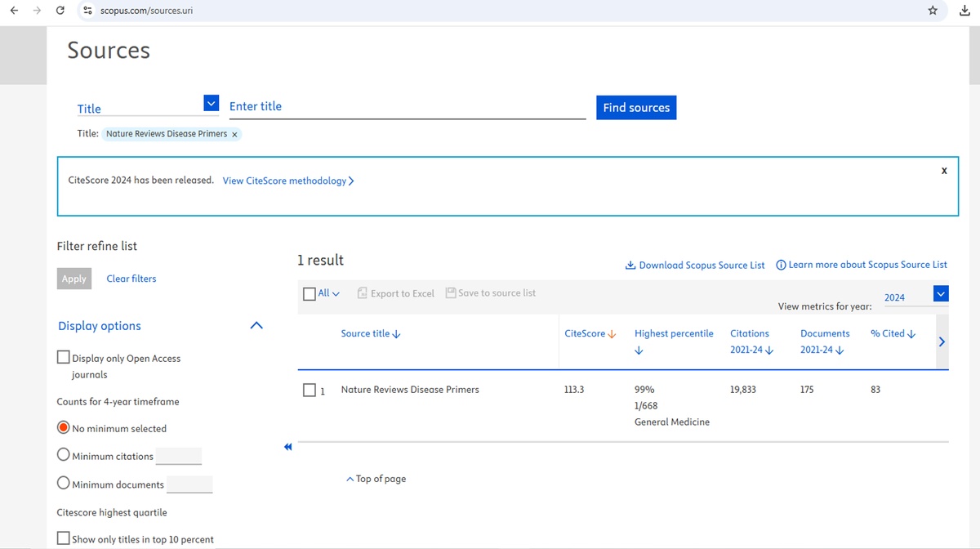
Task: Click the Export to Excel icon
Action: [x=363, y=293]
